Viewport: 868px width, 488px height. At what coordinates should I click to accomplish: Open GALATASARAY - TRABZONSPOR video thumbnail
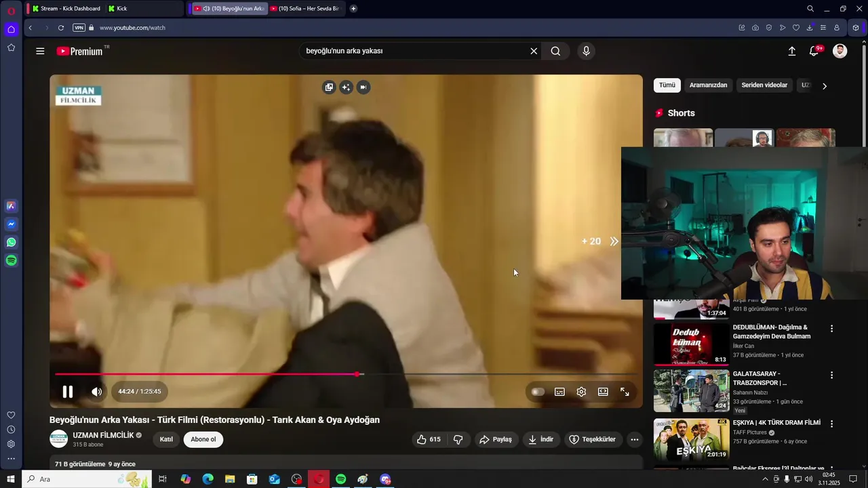(692, 391)
